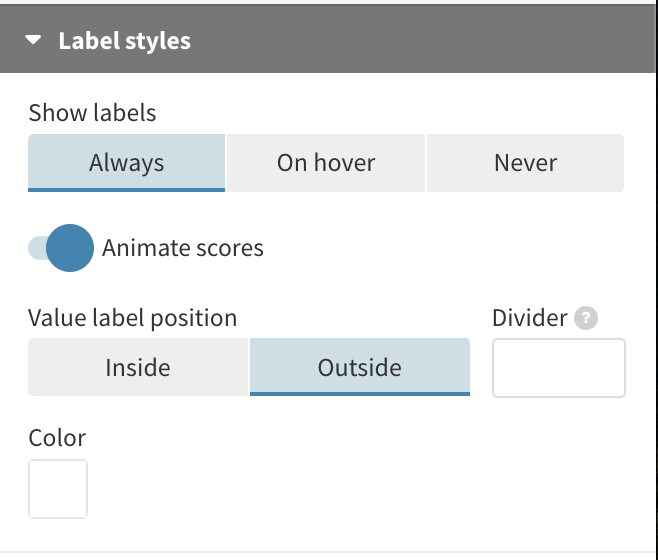Click the Value label position heading

pos(132,318)
